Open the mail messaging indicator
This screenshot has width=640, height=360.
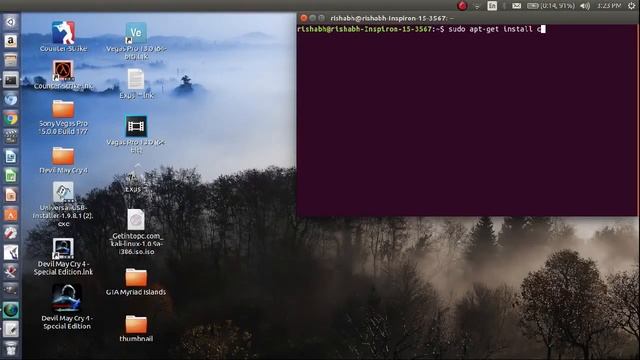(516, 6)
